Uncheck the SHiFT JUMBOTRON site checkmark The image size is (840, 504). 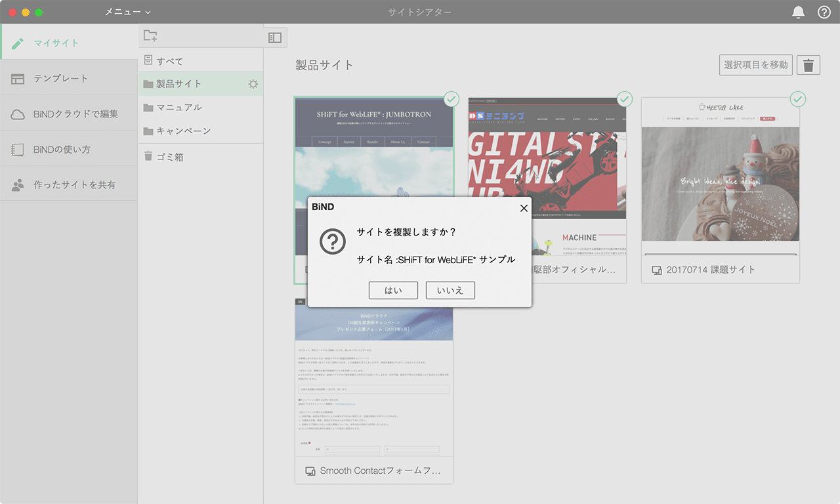click(451, 99)
